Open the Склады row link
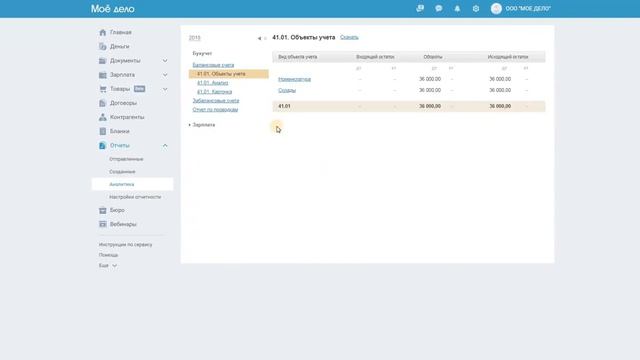Image resolution: width=640 pixels, height=360 pixels. coord(287,90)
